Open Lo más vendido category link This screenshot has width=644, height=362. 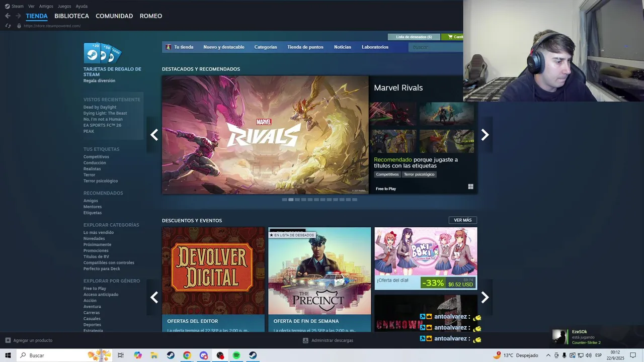coord(99,232)
